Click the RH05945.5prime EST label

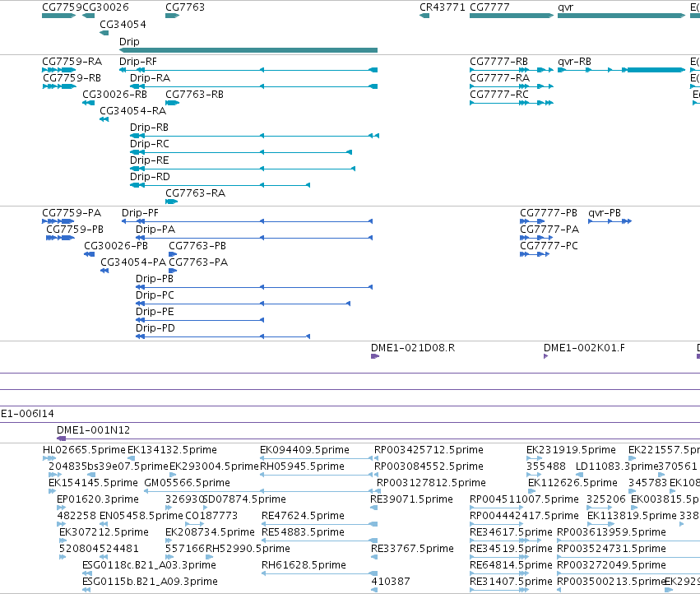(x=302, y=466)
